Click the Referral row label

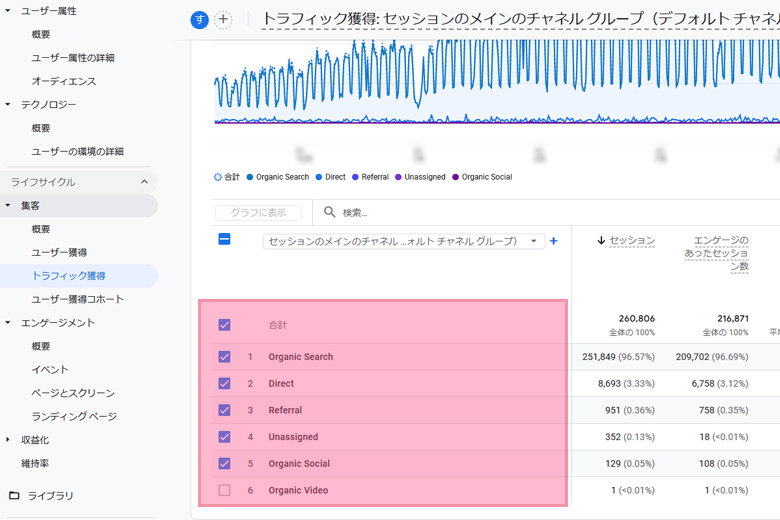[285, 410]
